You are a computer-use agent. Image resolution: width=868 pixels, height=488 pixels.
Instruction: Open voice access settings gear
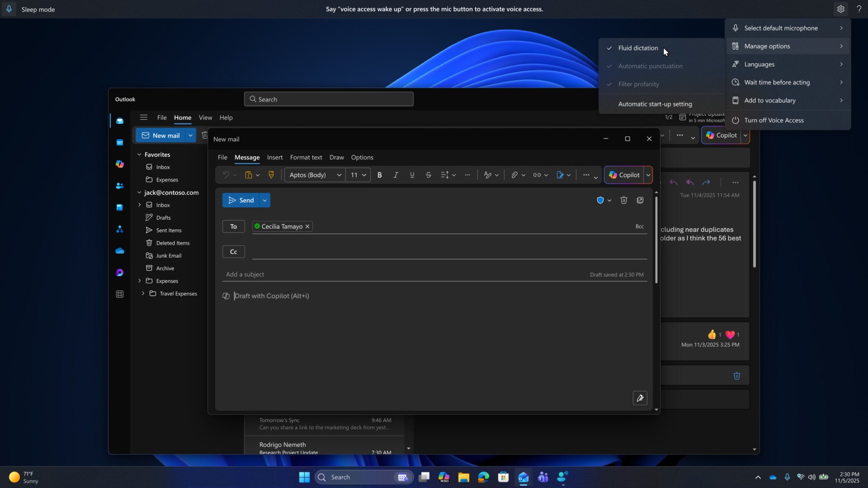[840, 9]
